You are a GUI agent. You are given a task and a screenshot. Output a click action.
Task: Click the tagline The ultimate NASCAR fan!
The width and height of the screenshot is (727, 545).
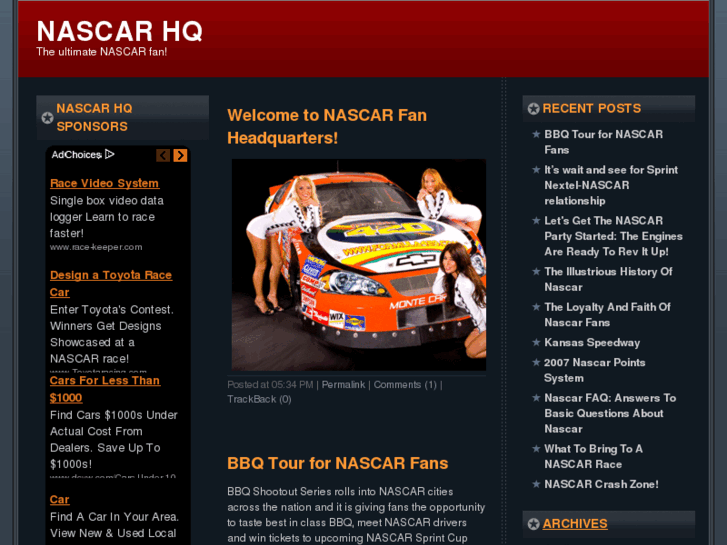tap(102, 51)
